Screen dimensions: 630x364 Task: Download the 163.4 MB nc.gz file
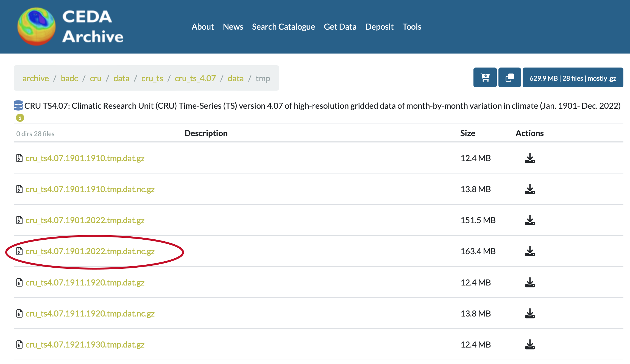530,251
